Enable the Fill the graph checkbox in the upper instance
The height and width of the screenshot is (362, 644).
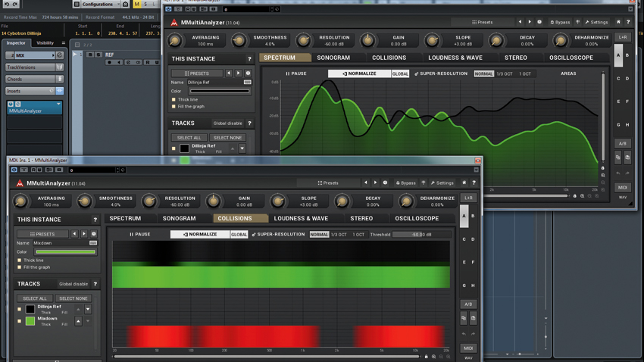tap(174, 106)
